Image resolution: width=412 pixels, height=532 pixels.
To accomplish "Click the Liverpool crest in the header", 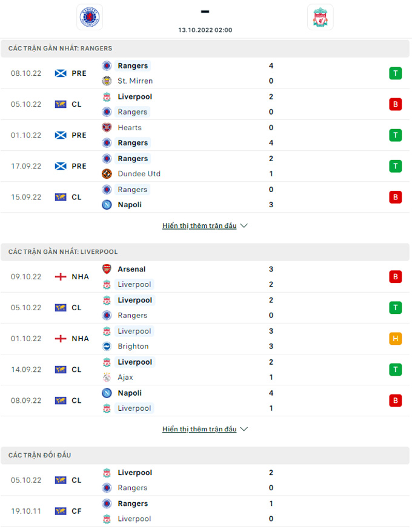I will tap(319, 17).
